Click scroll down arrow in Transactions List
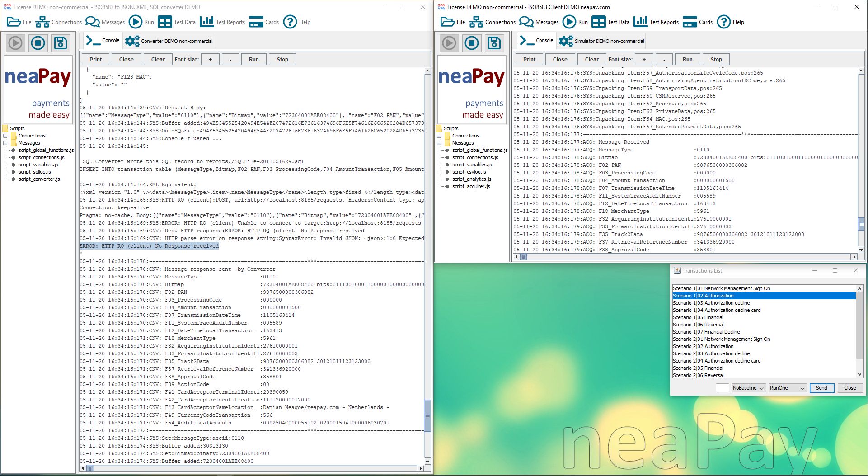Viewport: 868px width, 476px height. coord(859,374)
